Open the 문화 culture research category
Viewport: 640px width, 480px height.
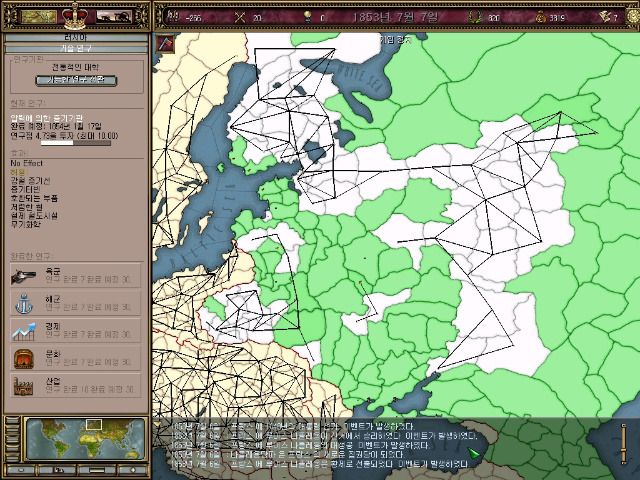[x=76, y=358]
